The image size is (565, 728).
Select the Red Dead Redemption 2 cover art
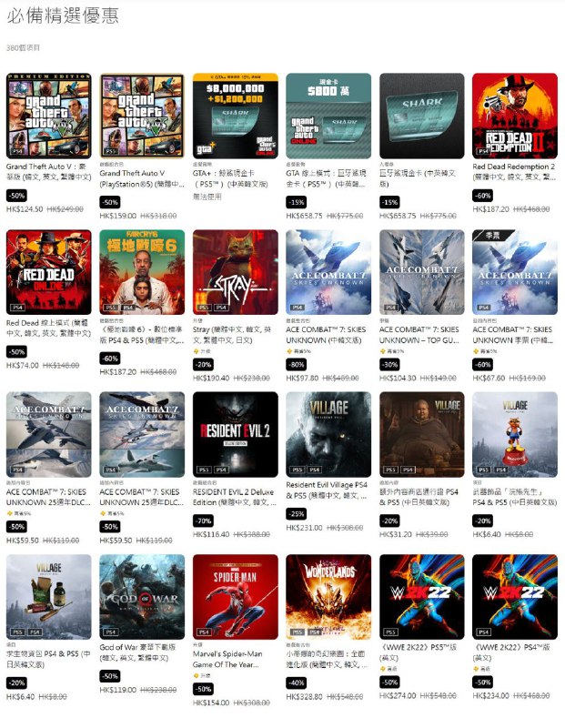[x=515, y=116]
